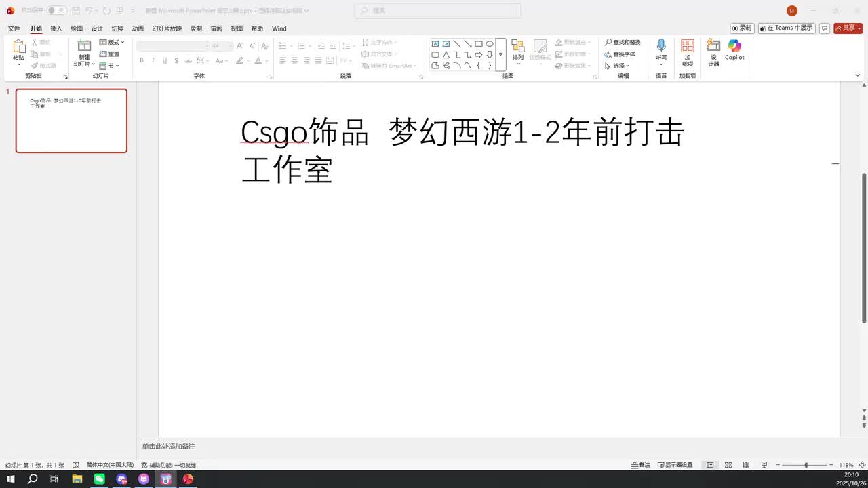The width and height of the screenshot is (868, 488).
Task: Expand the shapes gallery More arrow
Action: click(x=501, y=55)
